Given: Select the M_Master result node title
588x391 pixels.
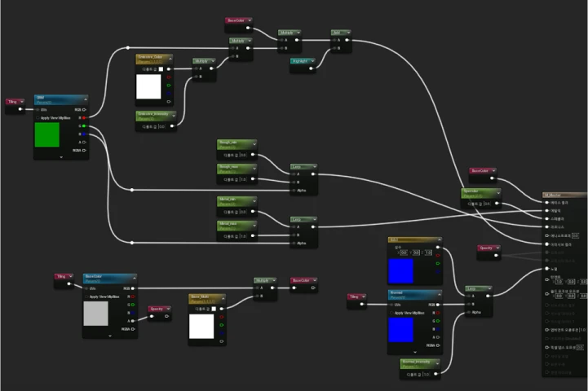Looking at the screenshot, I should (553, 195).
